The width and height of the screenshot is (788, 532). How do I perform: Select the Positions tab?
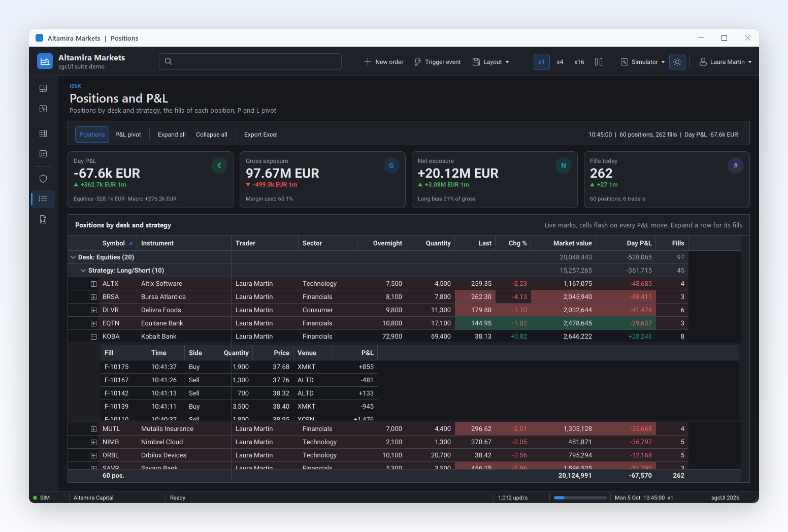92,135
